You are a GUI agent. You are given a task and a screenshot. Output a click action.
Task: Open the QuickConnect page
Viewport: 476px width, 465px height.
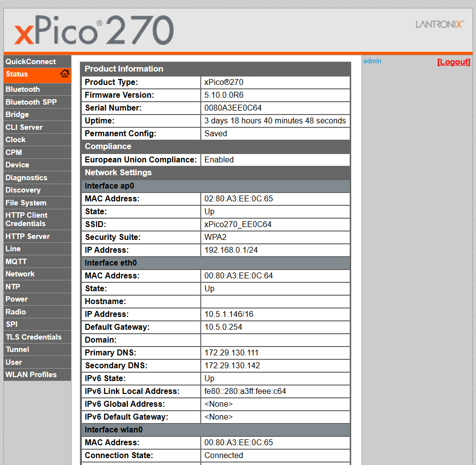[x=31, y=61]
